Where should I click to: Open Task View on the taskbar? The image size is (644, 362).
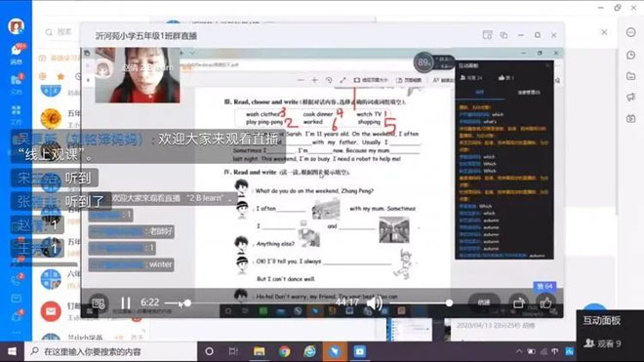point(233,351)
